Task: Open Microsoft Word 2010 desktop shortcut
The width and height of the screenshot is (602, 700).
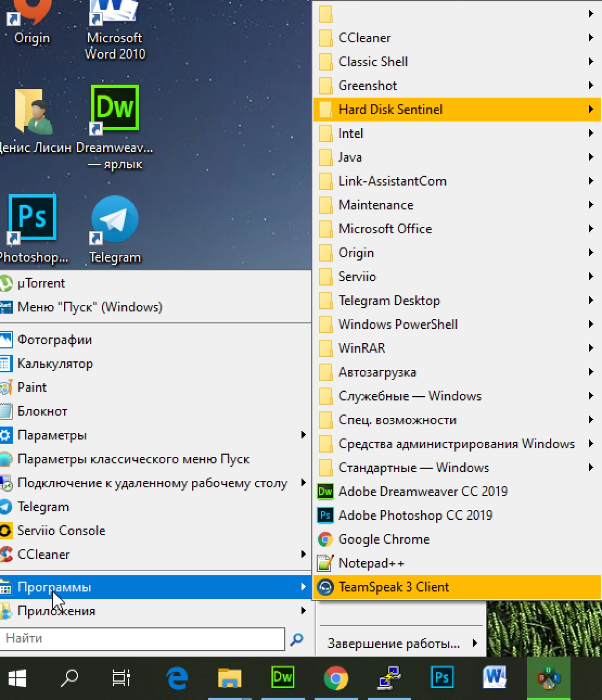Action: (115, 28)
